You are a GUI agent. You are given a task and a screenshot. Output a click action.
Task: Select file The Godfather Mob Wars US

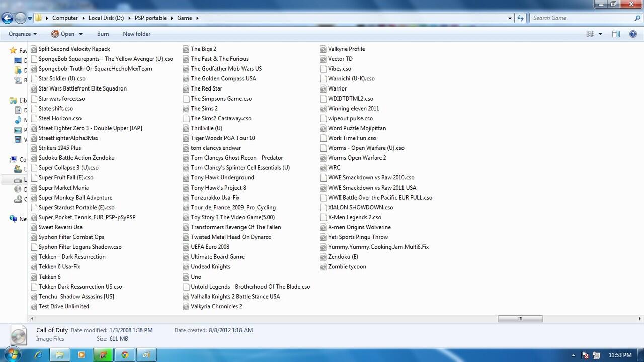tap(226, 69)
